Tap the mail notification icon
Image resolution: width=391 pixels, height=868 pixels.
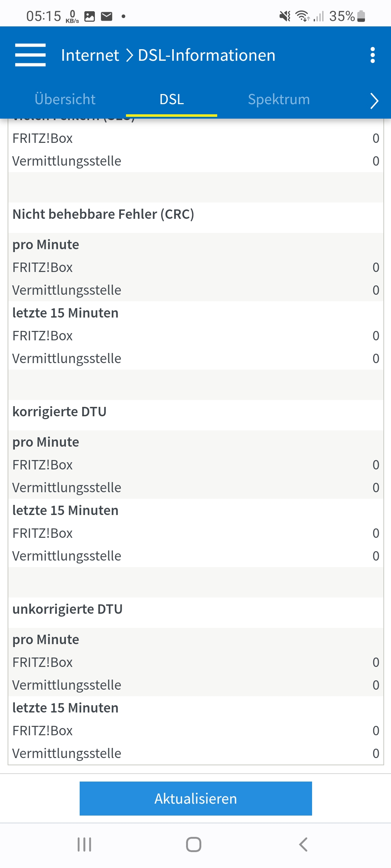coord(106,16)
